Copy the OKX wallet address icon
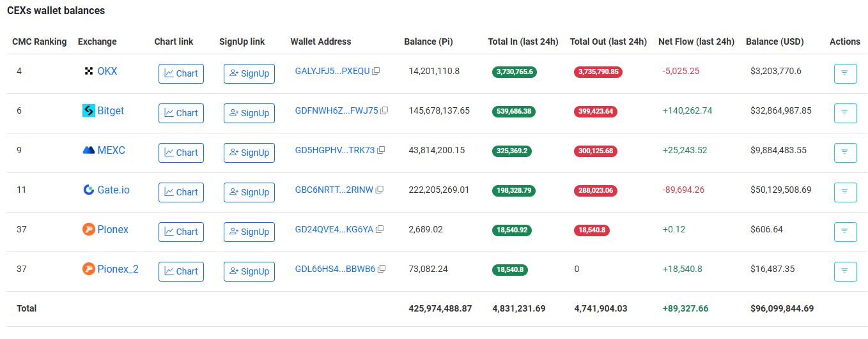The height and width of the screenshot is (339, 868). pyautogui.click(x=376, y=72)
